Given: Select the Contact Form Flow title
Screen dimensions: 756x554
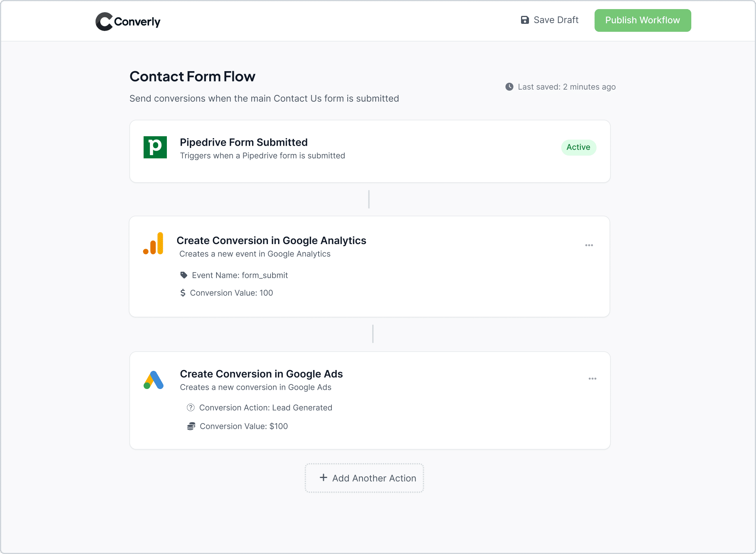Looking at the screenshot, I should click(192, 76).
